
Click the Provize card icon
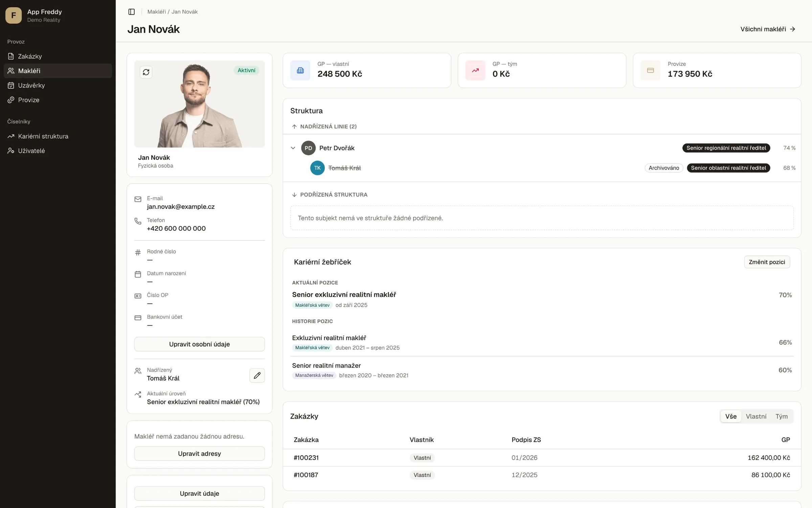tap(650, 70)
